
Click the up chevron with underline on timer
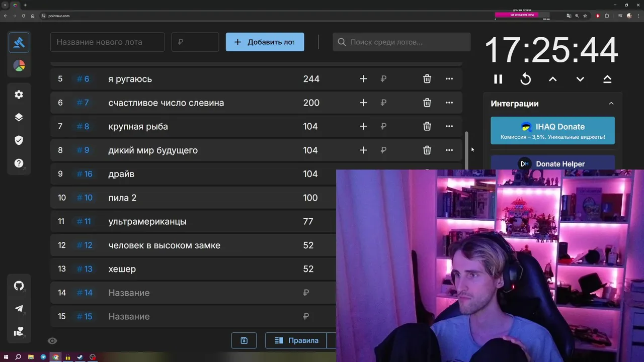tap(607, 79)
